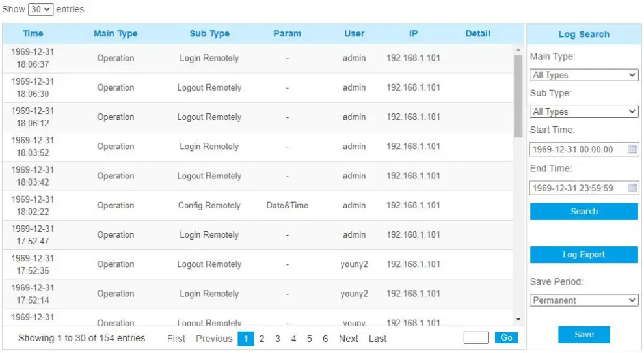The height and width of the screenshot is (353, 644).
Task: Click admin user in 18:02:22 row
Action: [x=354, y=205]
